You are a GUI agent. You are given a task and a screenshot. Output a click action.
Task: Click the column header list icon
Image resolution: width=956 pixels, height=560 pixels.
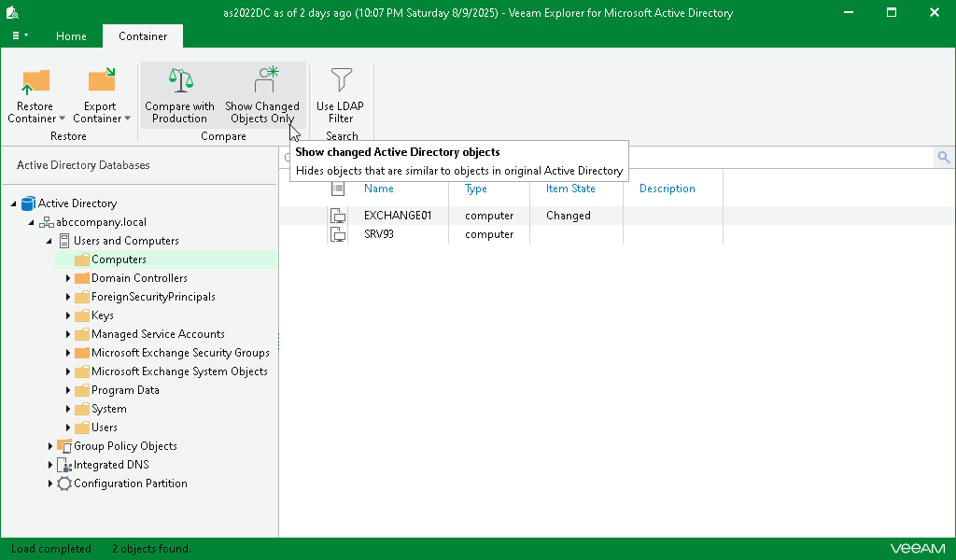tap(338, 189)
